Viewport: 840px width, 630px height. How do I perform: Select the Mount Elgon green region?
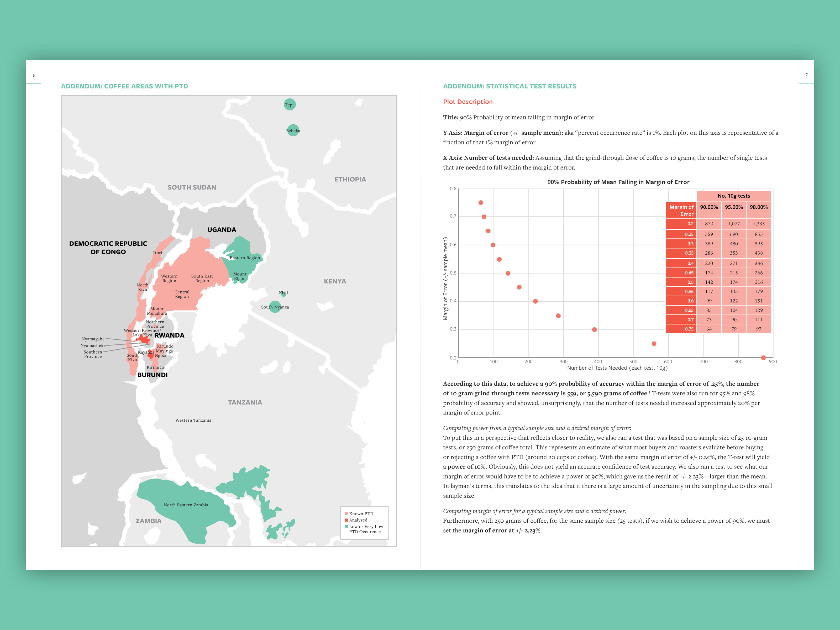240,276
